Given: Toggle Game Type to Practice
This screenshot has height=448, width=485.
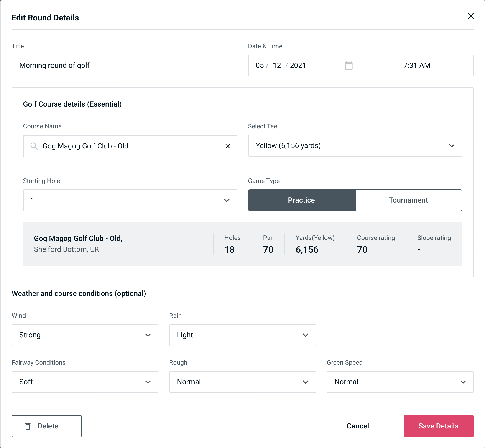Looking at the screenshot, I should click(x=301, y=200).
